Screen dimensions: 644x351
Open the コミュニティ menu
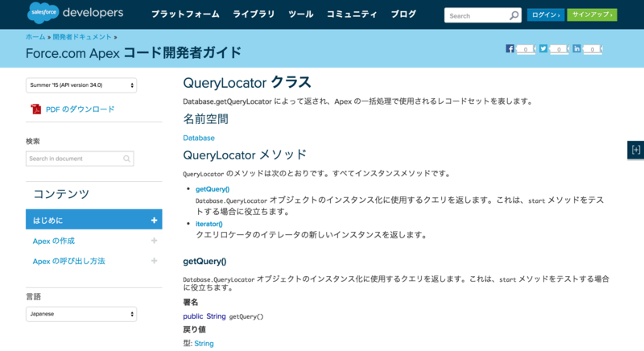(x=352, y=14)
